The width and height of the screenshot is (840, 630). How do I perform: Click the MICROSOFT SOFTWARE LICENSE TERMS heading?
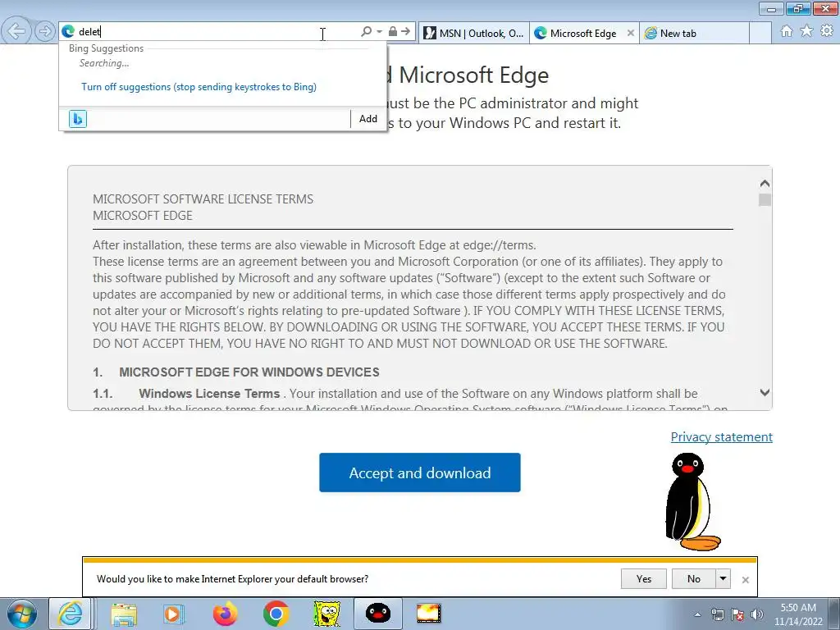coord(203,199)
